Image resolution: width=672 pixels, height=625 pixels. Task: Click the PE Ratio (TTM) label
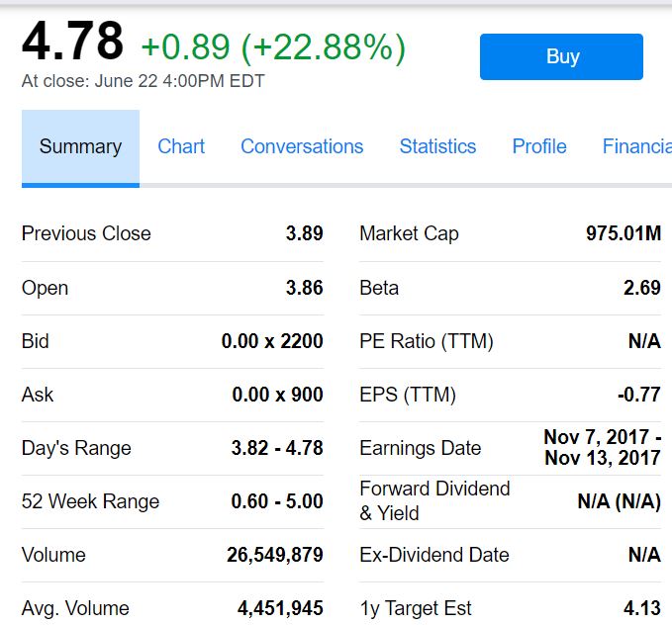[427, 341]
